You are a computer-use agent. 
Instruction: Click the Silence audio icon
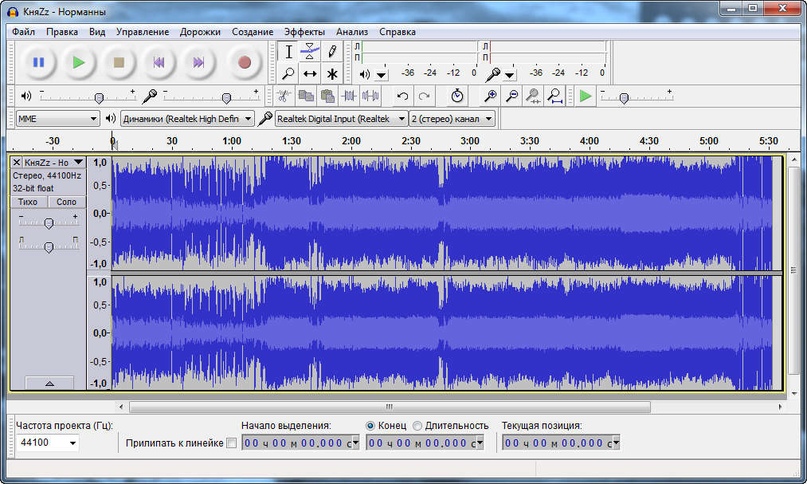371,96
